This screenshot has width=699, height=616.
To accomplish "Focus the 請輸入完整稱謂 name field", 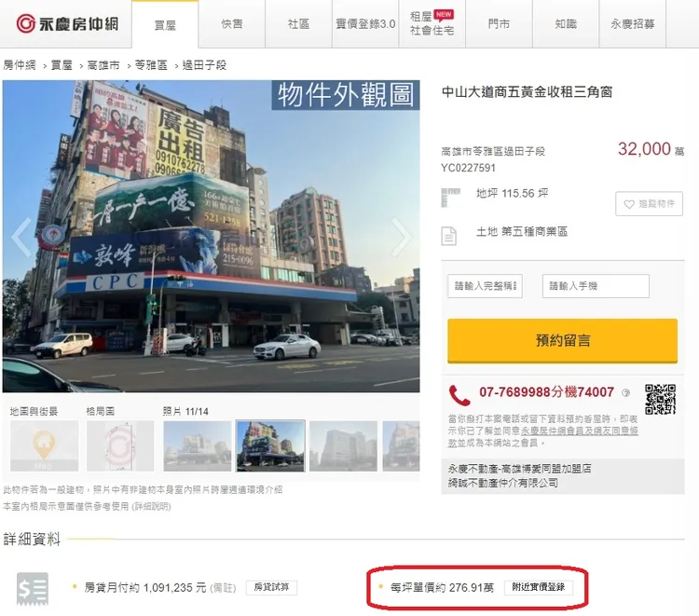I will (485, 286).
